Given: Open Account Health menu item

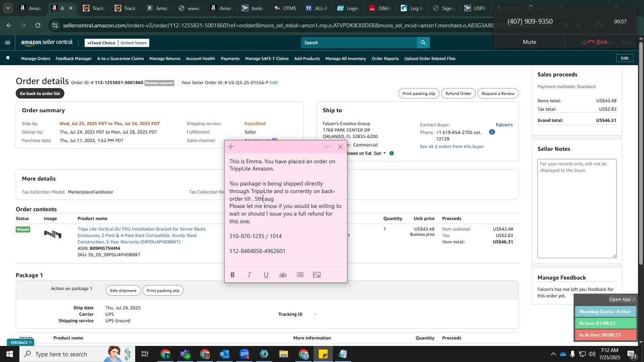Looking at the screenshot, I should click(200, 59).
